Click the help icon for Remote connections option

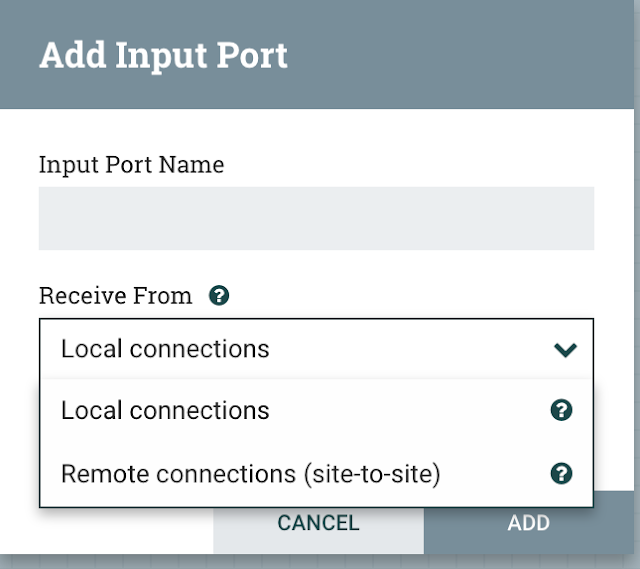561,473
